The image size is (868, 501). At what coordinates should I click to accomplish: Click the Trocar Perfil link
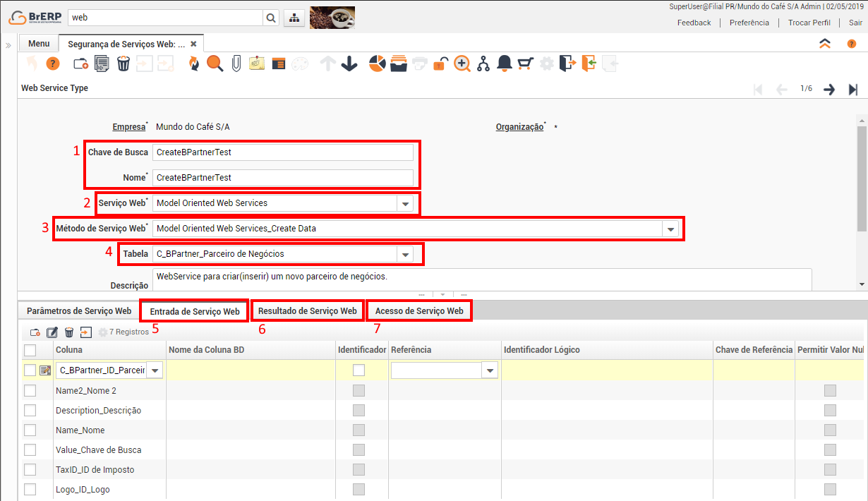pyautogui.click(x=809, y=23)
